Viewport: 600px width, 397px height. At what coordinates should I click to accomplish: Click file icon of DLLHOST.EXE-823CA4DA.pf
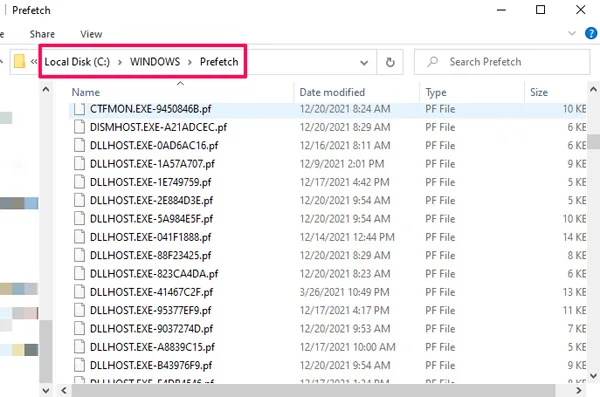point(79,273)
